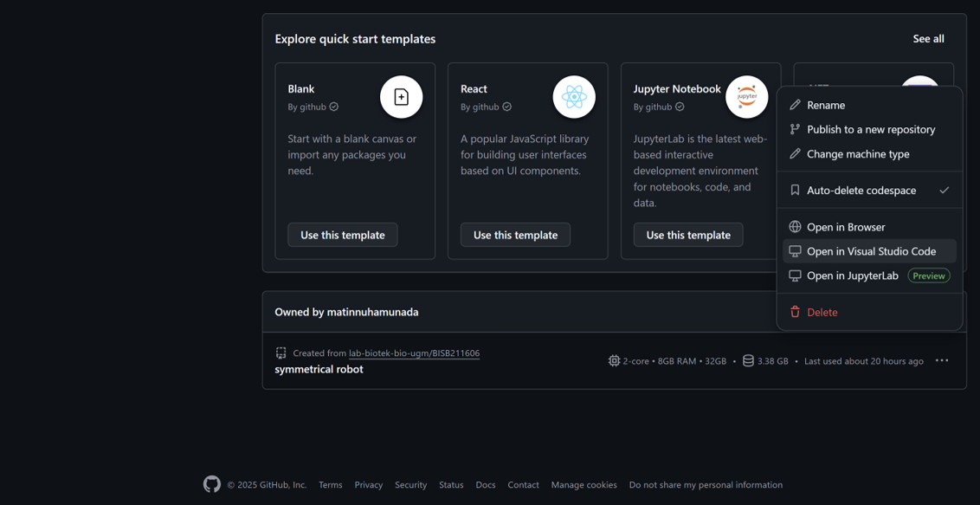Open the three-dot codespace options menu
The image size is (980, 505).
942,360
